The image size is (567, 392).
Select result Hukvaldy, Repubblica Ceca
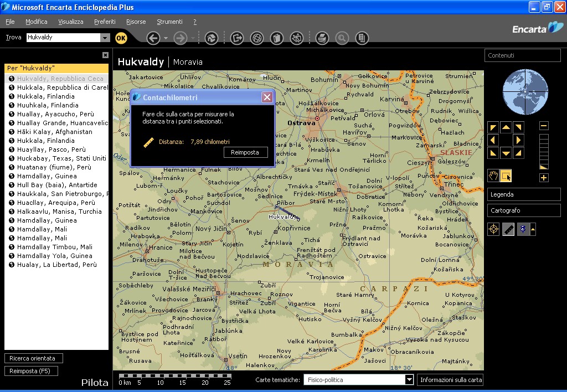click(56, 79)
